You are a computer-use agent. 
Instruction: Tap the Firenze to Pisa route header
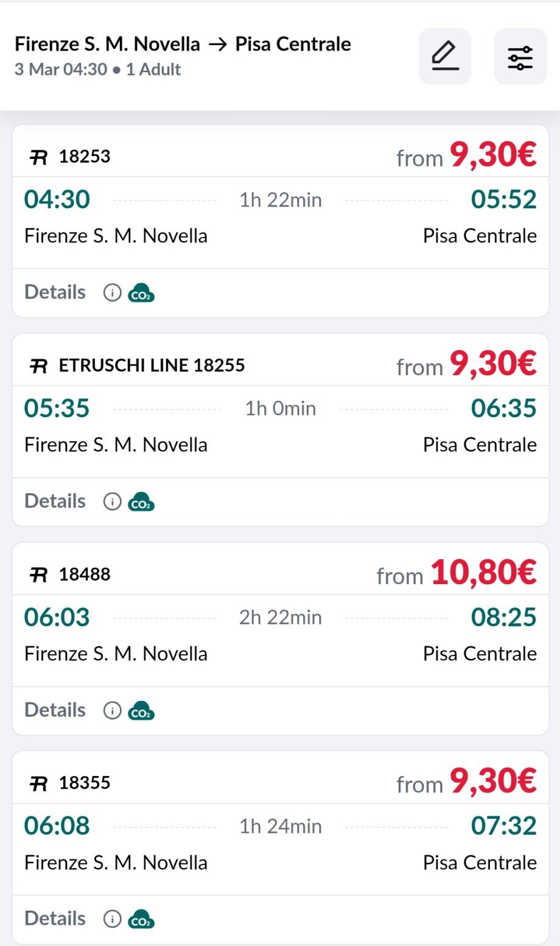183,44
